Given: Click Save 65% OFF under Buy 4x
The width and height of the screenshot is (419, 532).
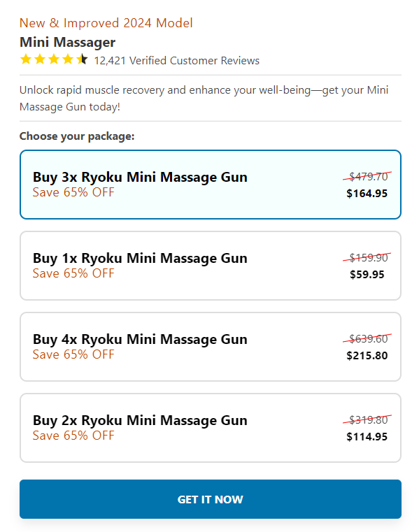Looking at the screenshot, I should [73, 354].
